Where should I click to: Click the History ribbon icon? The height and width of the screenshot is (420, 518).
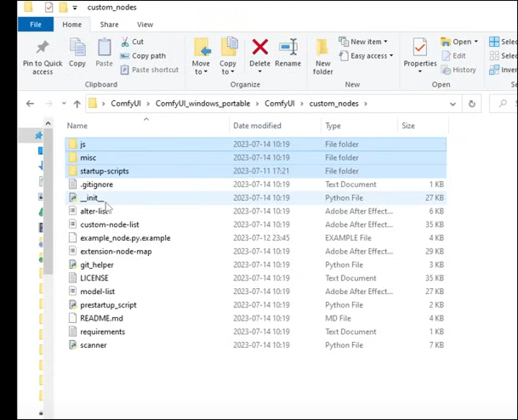click(446, 70)
